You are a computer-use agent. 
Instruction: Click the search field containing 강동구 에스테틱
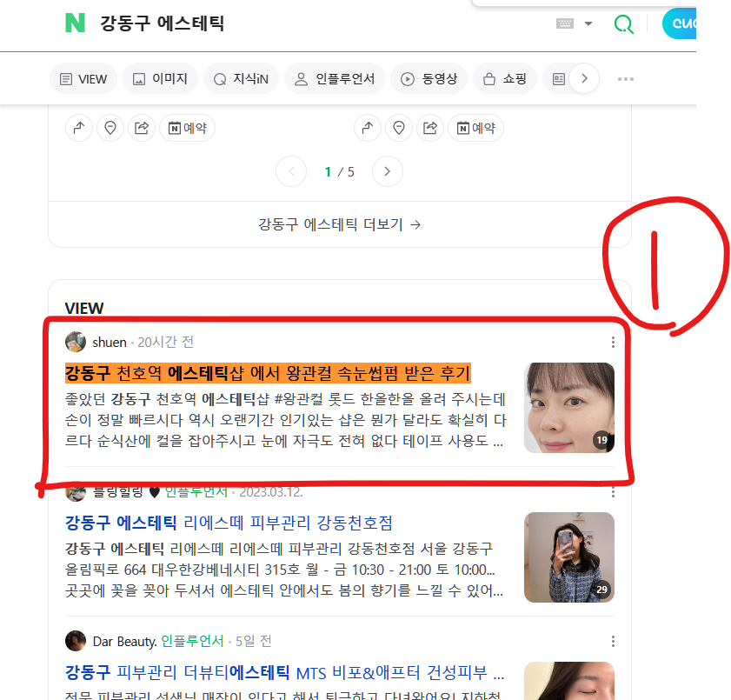[x=163, y=23]
